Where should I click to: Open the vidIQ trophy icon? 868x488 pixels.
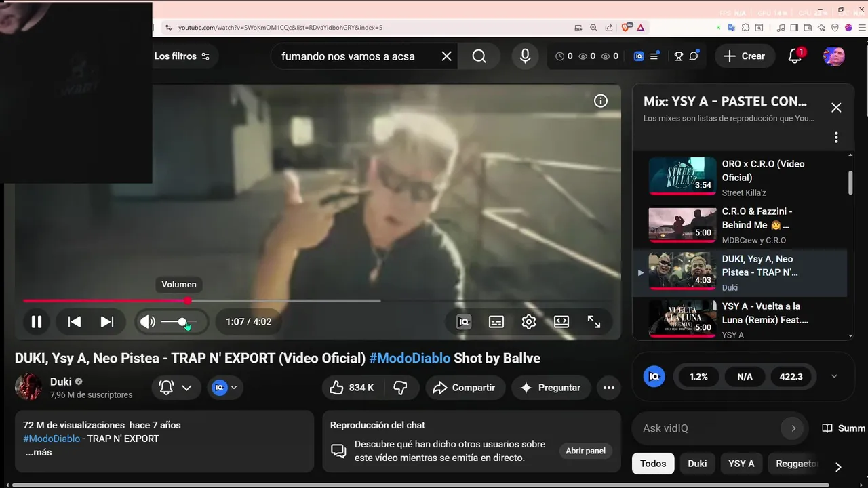(678, 56)
